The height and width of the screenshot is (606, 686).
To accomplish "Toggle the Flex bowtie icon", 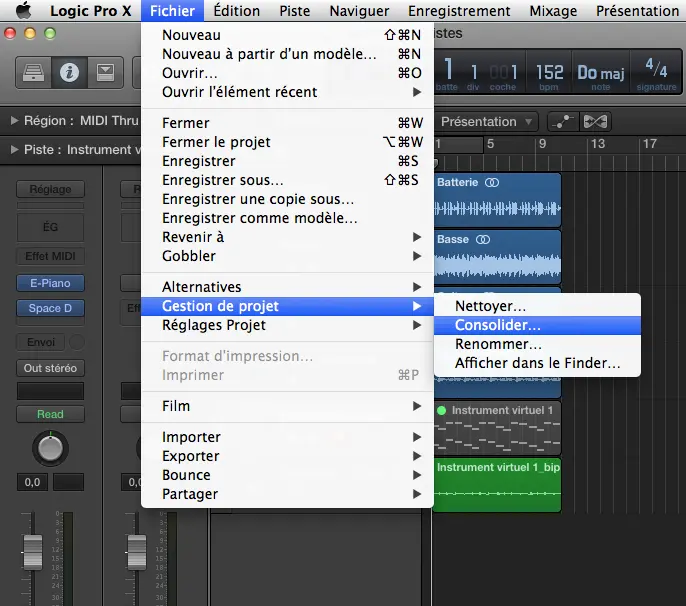I will pyautogui.click(x=596, y=122).
